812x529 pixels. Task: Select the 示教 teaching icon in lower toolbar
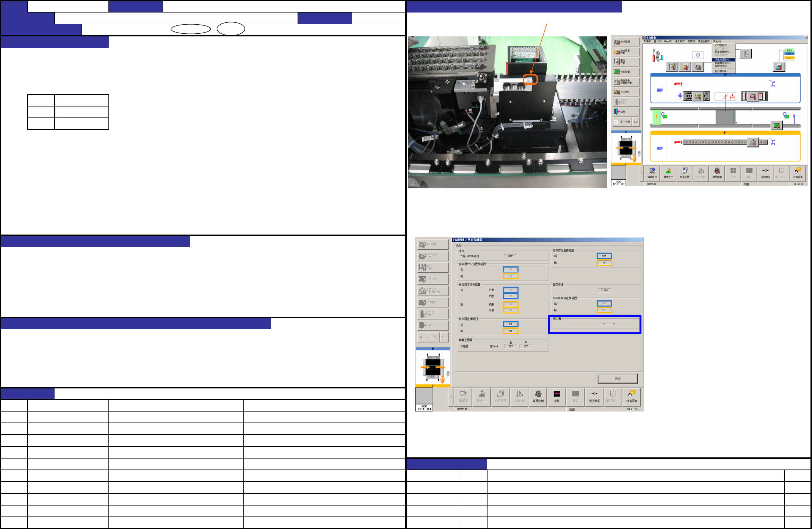coord(556,397)
